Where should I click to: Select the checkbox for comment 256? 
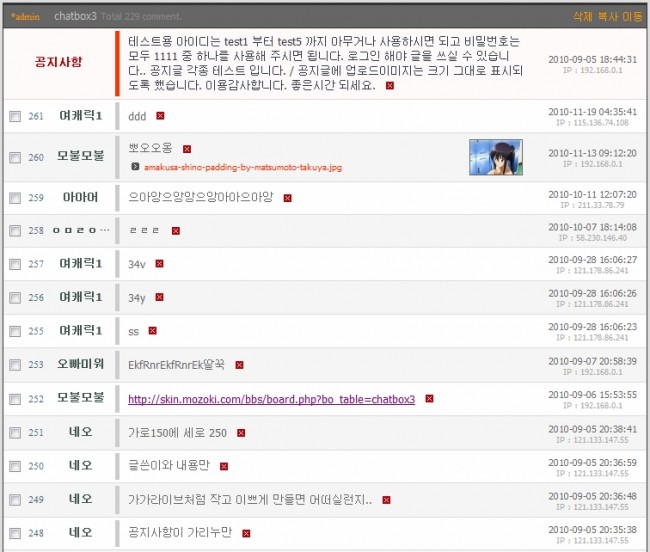pyautogui.click(x=15, y=298)
